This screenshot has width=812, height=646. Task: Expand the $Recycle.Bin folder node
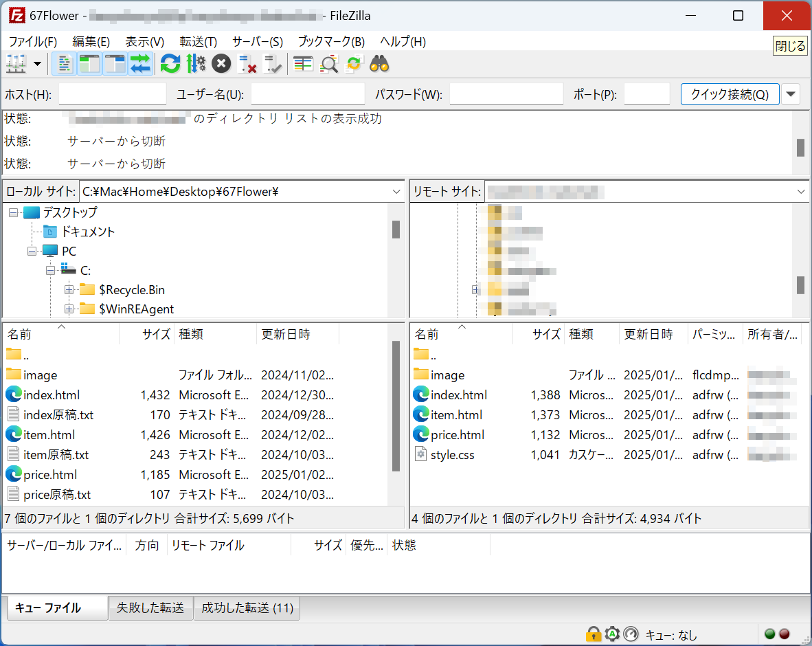click(x=69, y=290)
